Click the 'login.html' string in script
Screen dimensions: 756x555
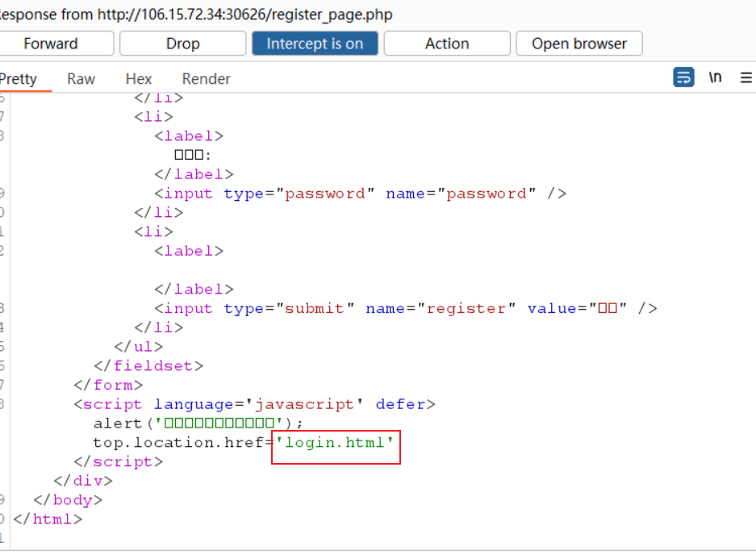point(334,442)
